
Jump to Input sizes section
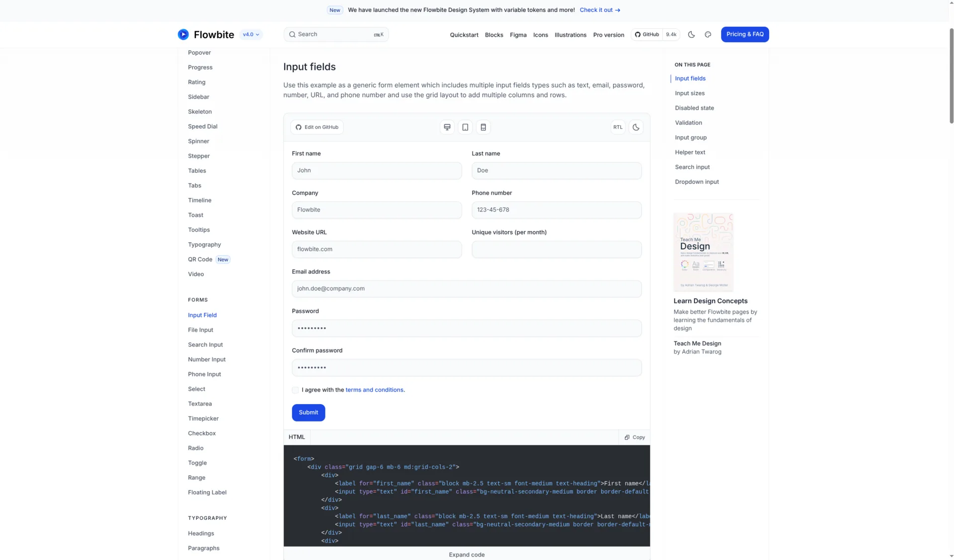point(690,93)
